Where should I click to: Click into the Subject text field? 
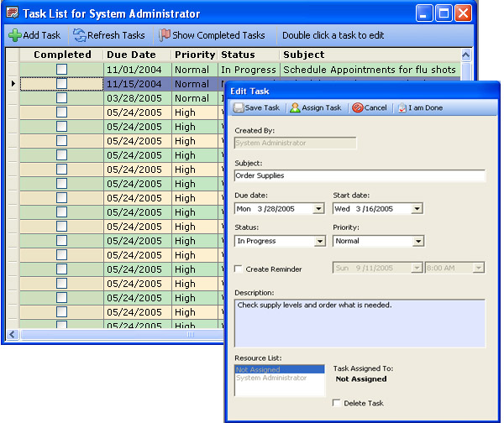point(360,176)
